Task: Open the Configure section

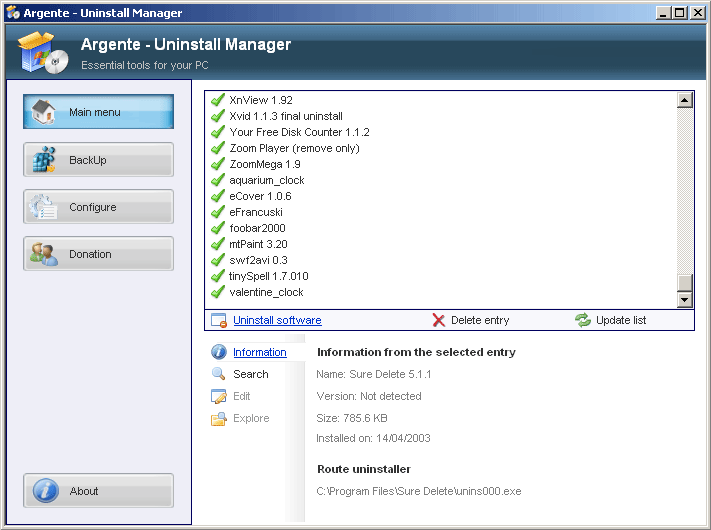Action: [98, 207]
